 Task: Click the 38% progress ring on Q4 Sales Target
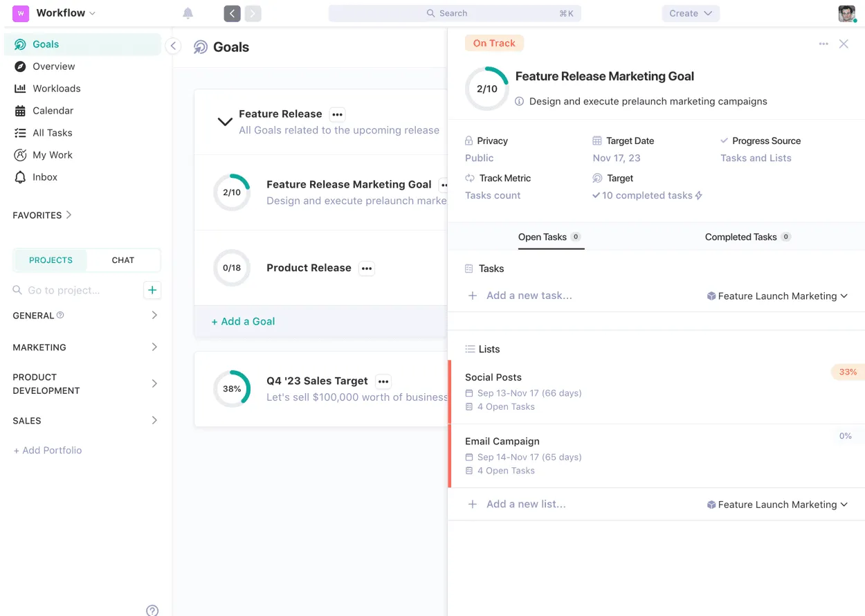coord(232,389)
